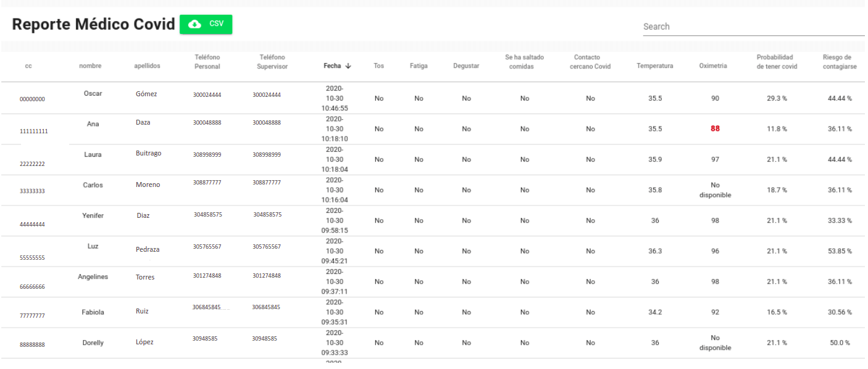The width and height of the screenshot is (868, 369).
Task: Click the surname Buitrago
Action: tap(149, 153)
